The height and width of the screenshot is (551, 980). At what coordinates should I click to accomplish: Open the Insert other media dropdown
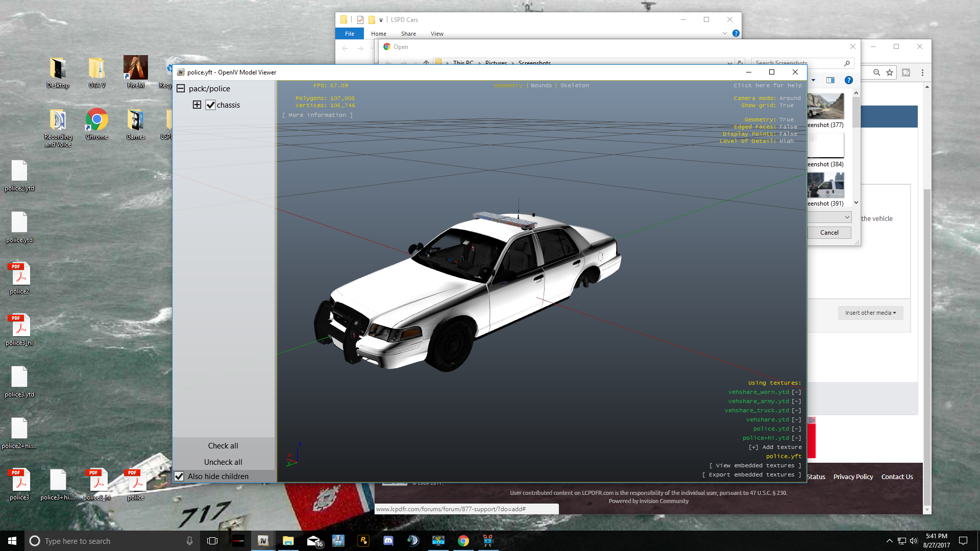tap(870, 313)
